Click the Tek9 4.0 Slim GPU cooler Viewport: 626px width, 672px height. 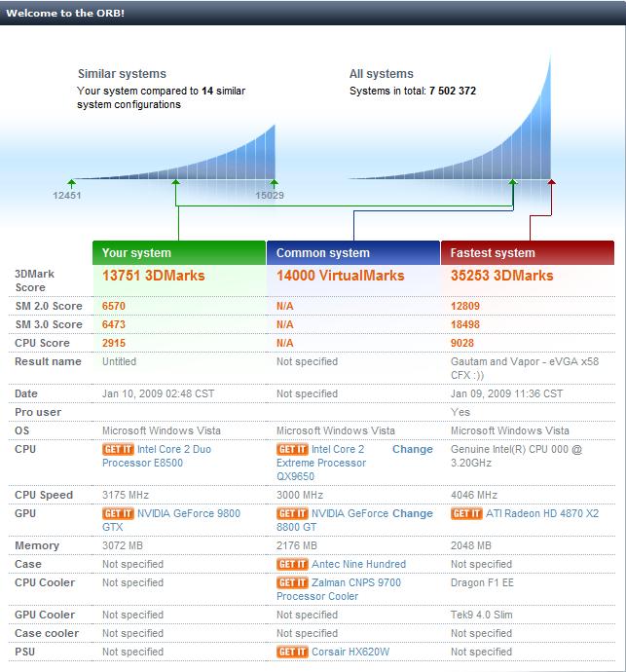pos(482,615)
